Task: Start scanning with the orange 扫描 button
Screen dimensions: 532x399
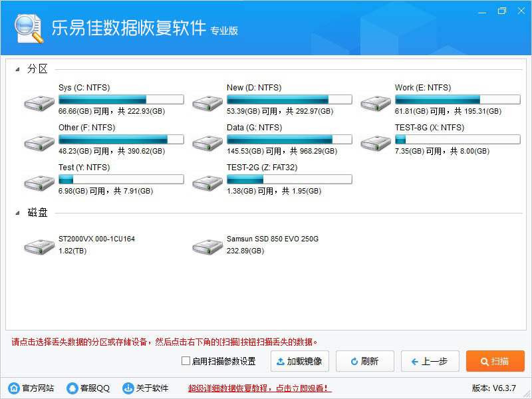Action: click(x=495, y=362)
